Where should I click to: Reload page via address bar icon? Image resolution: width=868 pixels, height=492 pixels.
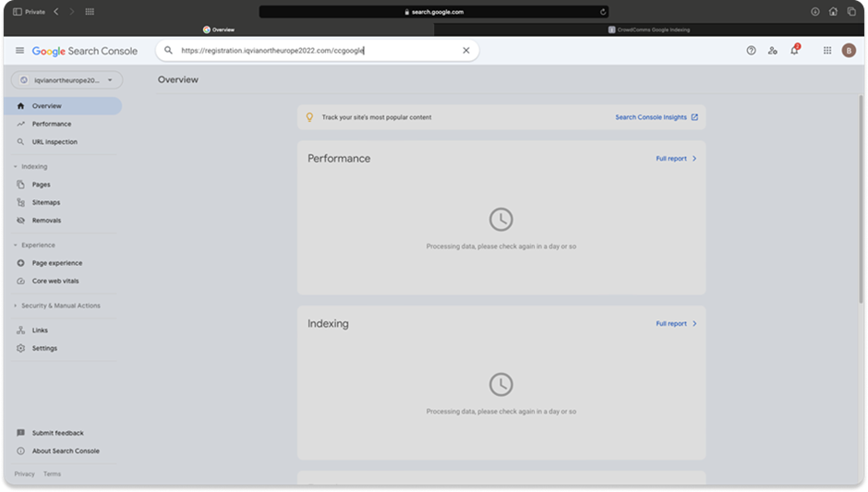[603, 12]
